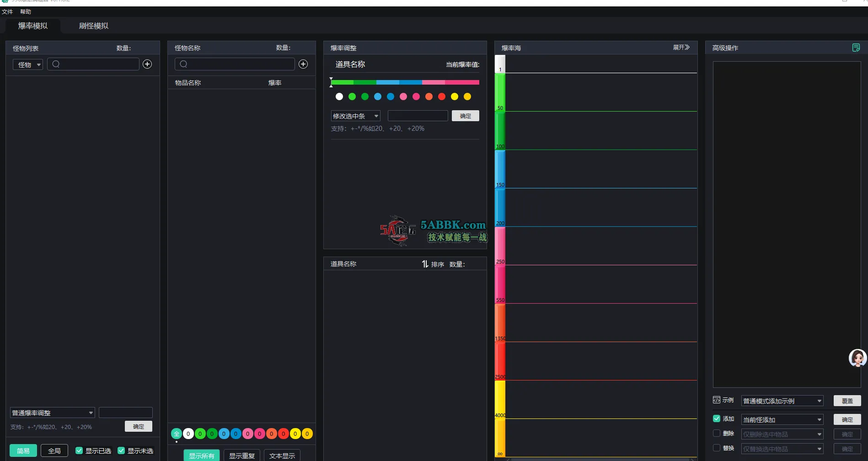Click the 覆盖 button

847,401
